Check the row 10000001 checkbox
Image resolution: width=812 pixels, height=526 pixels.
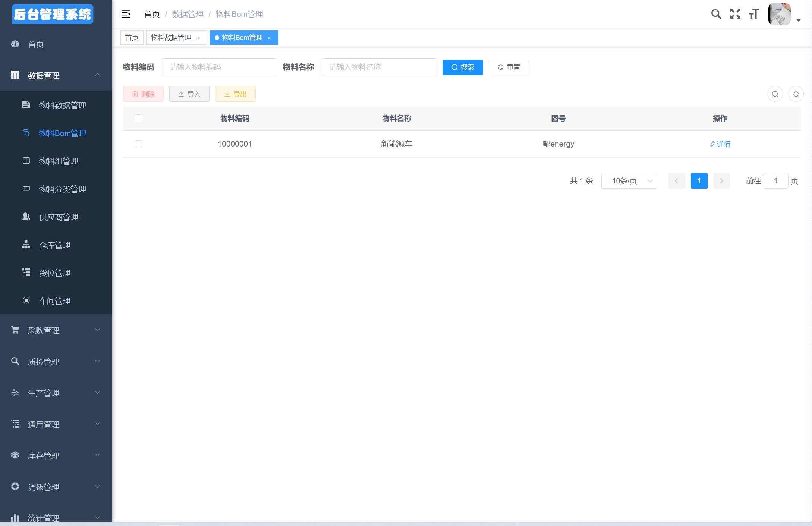[x=138, y=144]
